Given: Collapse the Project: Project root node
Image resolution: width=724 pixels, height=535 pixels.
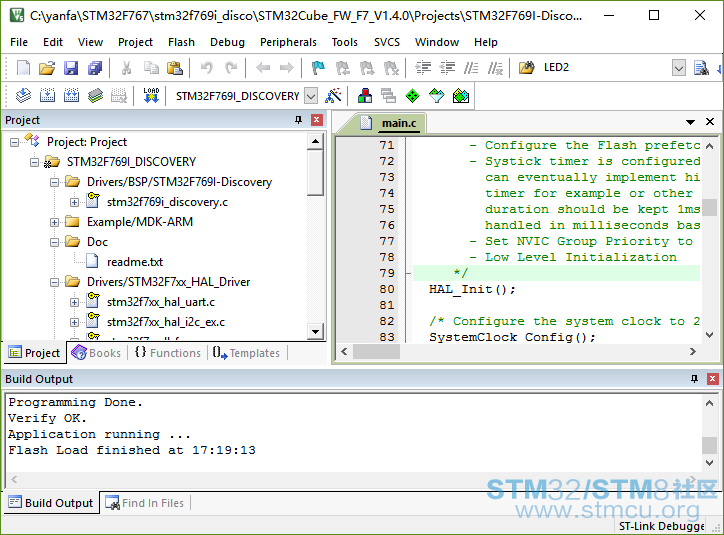Looking at the screenshot, I should coord(14,142).
